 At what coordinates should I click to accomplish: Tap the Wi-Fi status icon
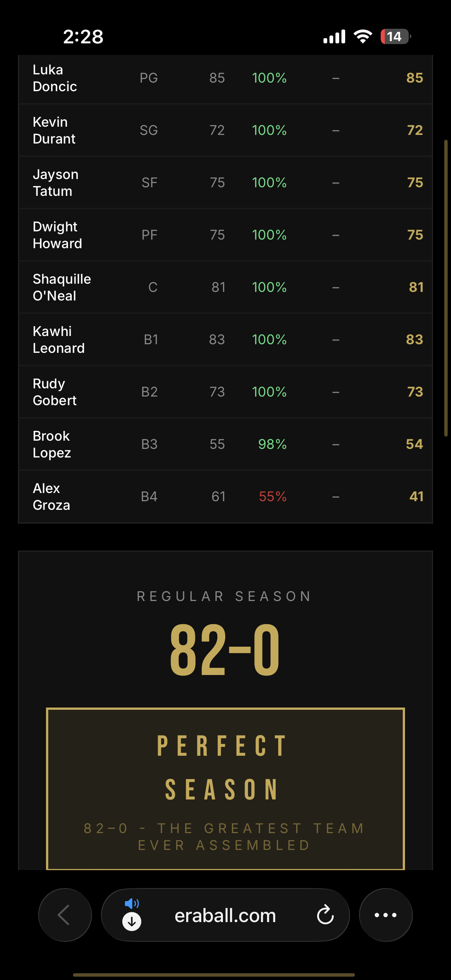(363, 37)
